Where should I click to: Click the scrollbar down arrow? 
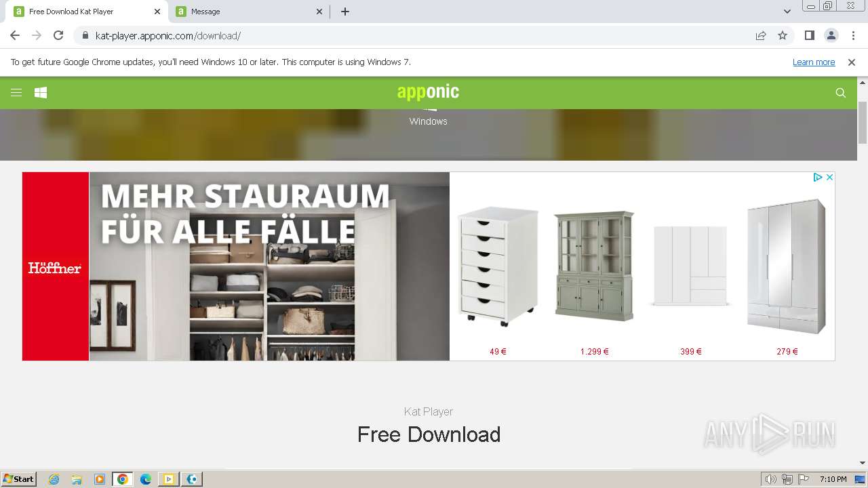tap(863, 463)
